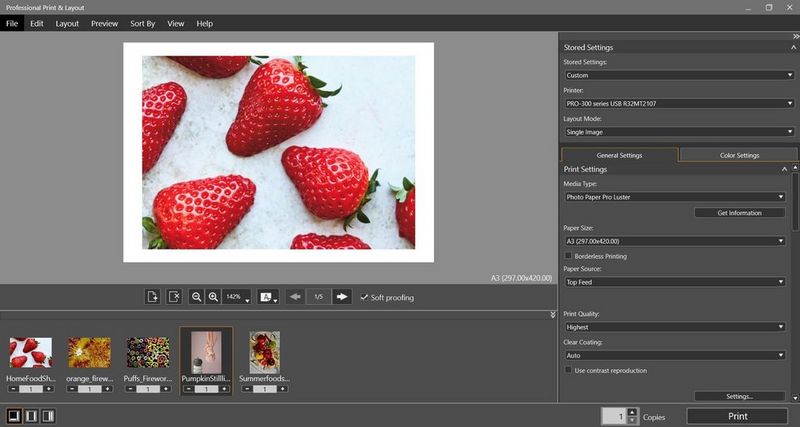Zoom in the preview
This screenshot has height=427, width=800.
click(x=213, y=297)
